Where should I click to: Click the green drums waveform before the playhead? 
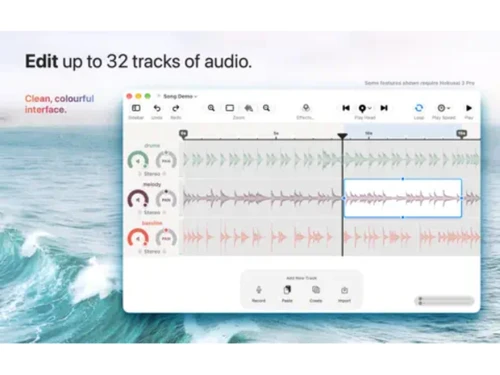pos(262,160)
